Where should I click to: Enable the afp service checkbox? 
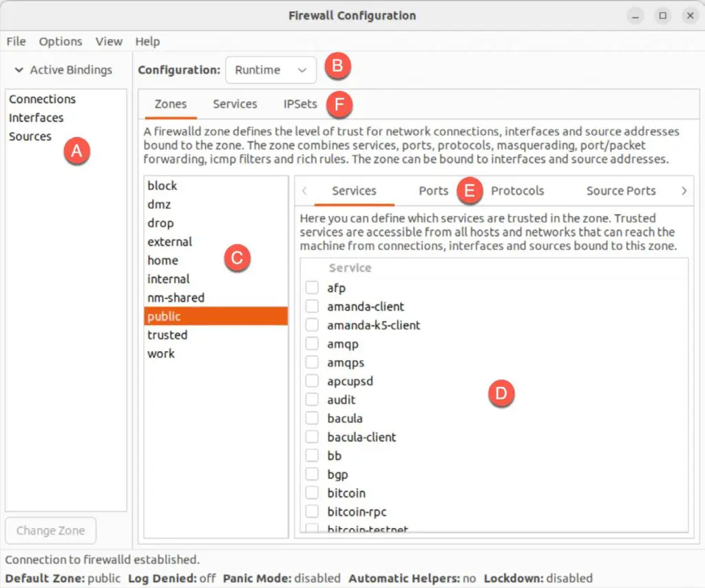311,288
